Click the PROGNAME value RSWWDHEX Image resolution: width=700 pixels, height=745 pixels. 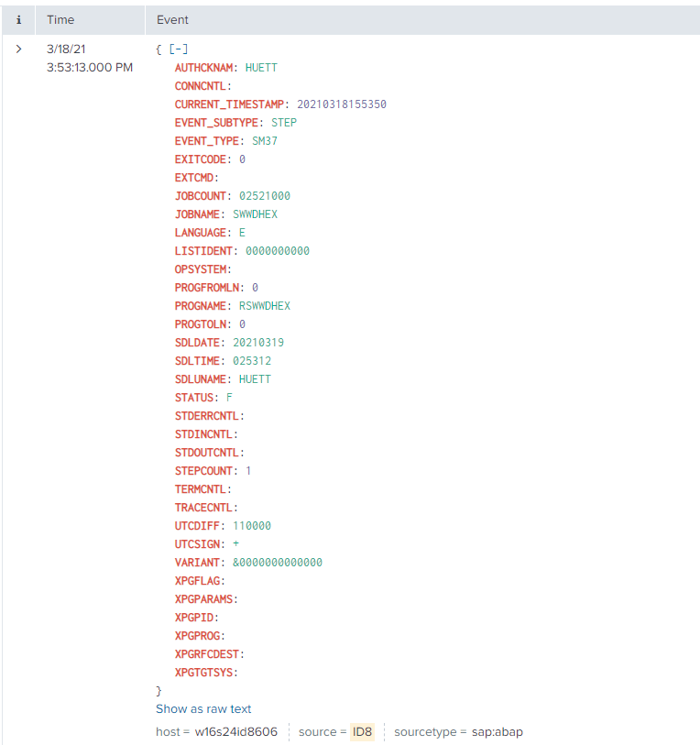264,306
